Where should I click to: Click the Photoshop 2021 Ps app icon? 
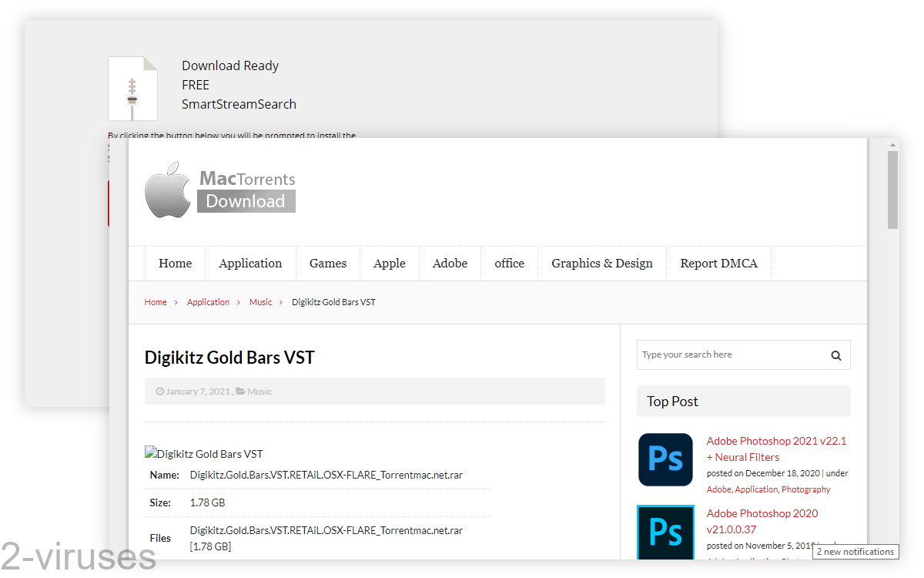(x=665, y=459)
